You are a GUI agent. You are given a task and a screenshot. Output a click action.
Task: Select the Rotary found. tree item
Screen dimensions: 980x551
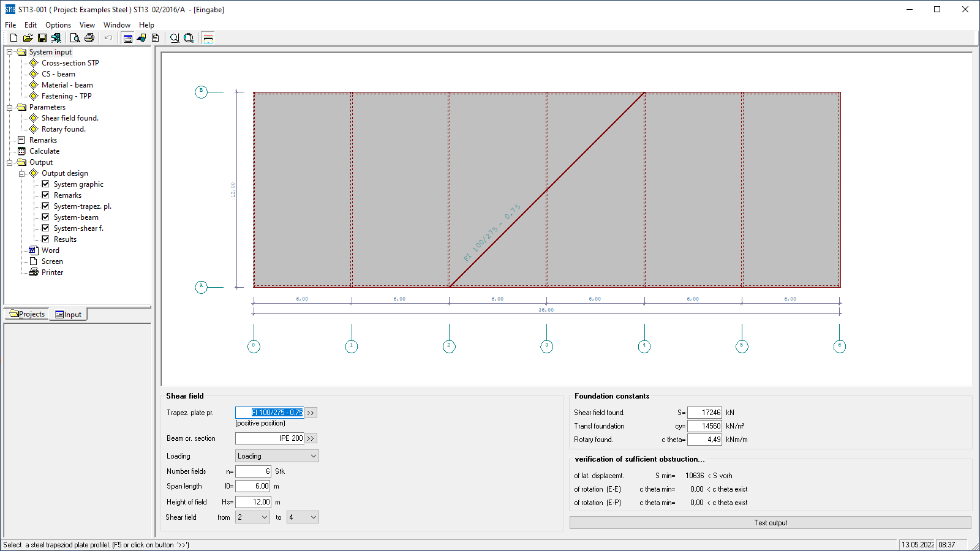tap(63, 129)
